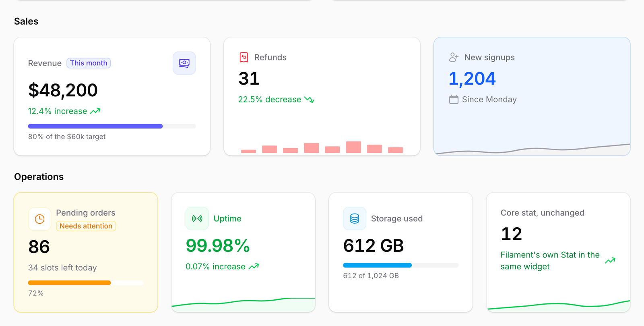Image resolution: width=644 pixels, height=326 pixels.
Task: Click the Storage used blue progress bar
Action: (400, 265)
